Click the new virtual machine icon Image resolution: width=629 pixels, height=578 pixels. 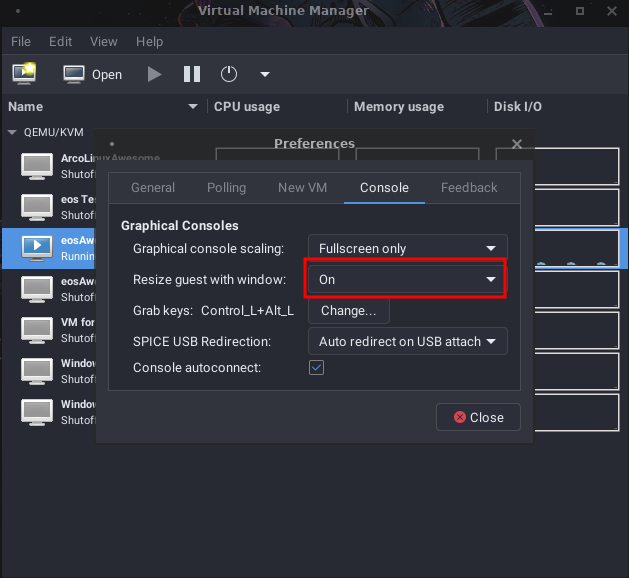(x=24, y=74)
